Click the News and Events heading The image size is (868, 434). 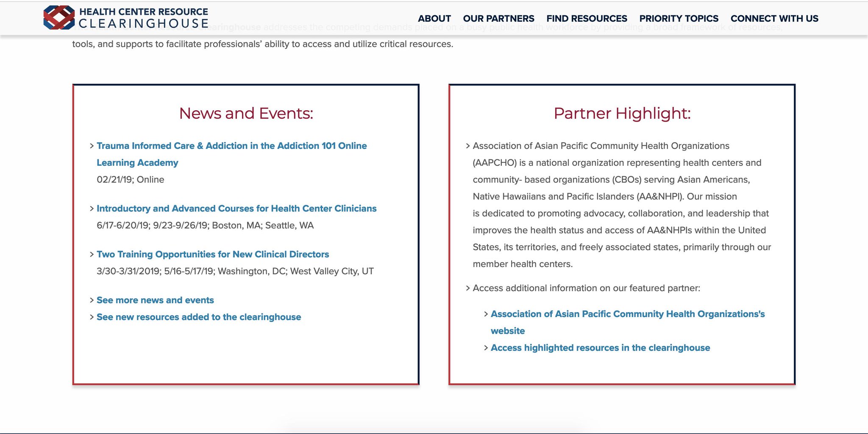point(246,113)
